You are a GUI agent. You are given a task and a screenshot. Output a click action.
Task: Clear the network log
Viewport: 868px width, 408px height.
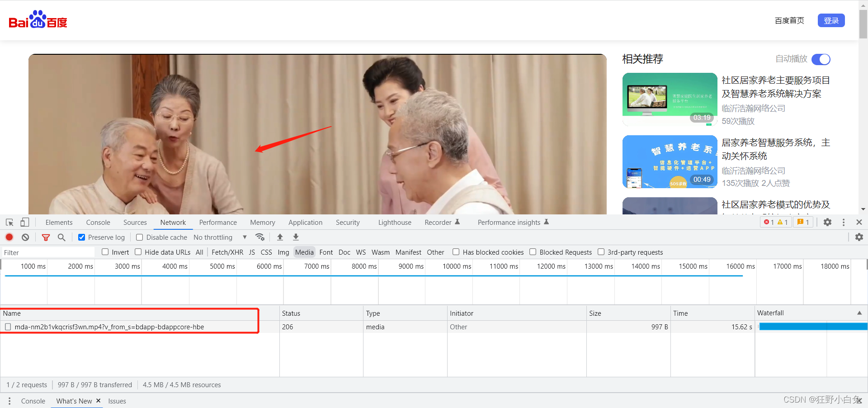(25, 237)
